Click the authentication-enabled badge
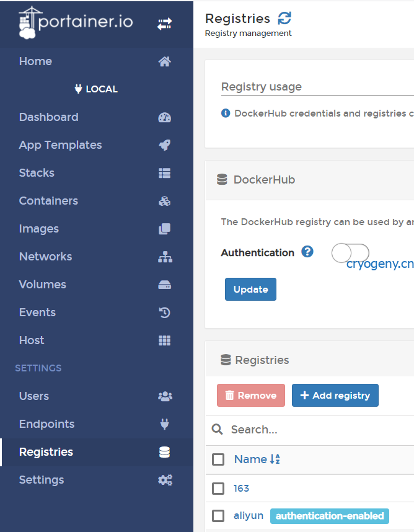This screenshot has height=532, width=414. [x=330, y=516]
